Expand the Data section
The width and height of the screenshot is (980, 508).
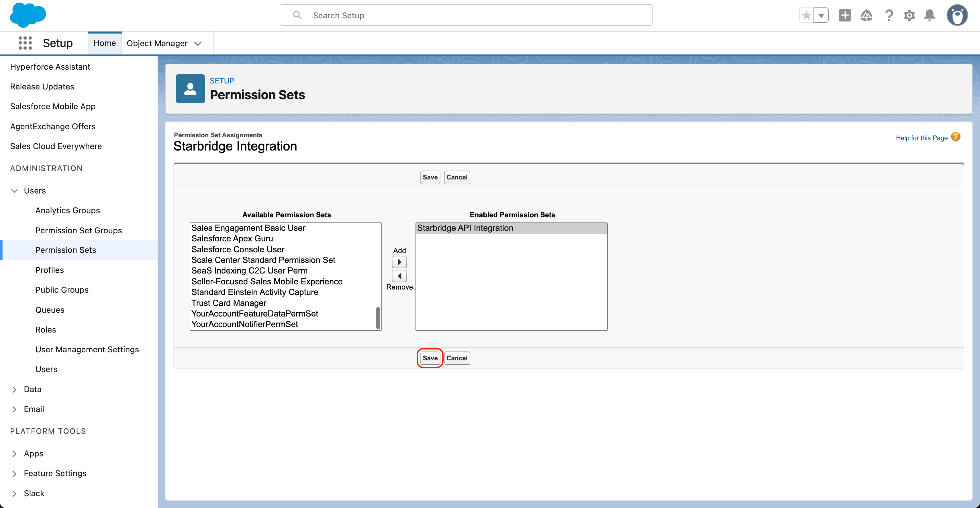(14, 389)
